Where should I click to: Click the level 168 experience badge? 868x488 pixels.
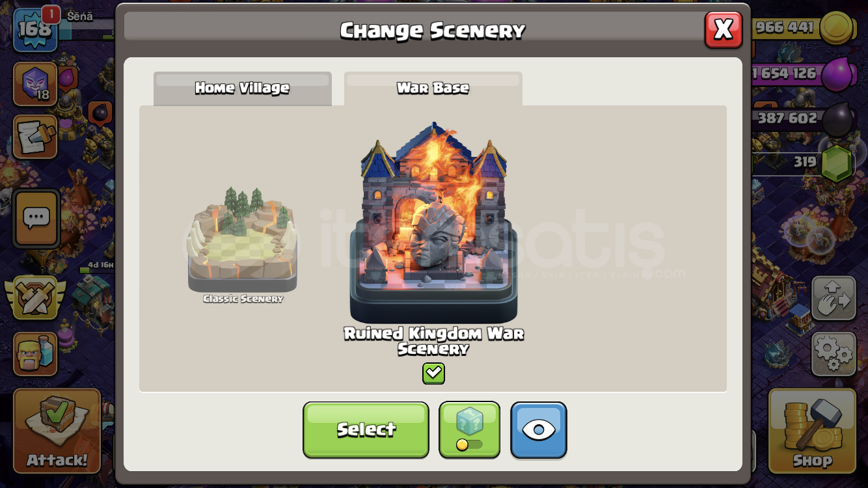[x=34, y=29]
